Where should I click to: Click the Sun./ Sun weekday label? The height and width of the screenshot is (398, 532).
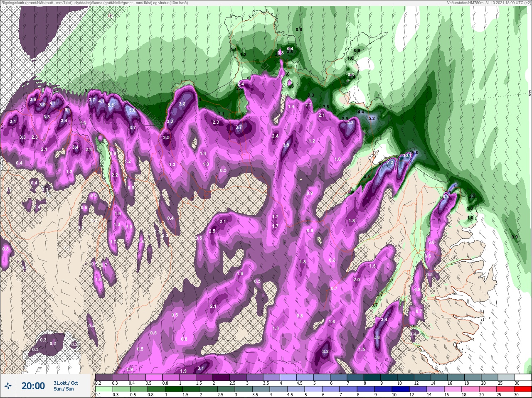pyautogui.click(x=64, y=389)
